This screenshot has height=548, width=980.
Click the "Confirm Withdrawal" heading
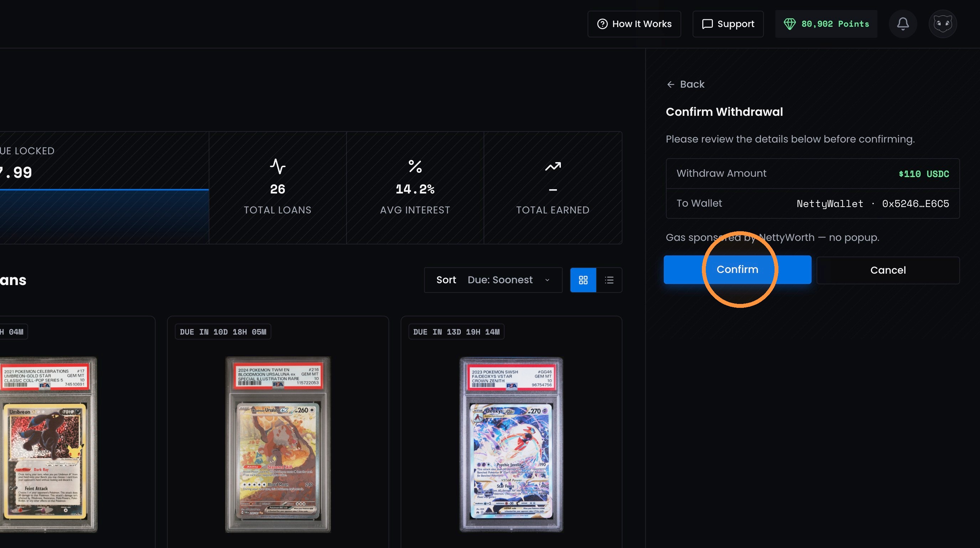tap(724, 112)
